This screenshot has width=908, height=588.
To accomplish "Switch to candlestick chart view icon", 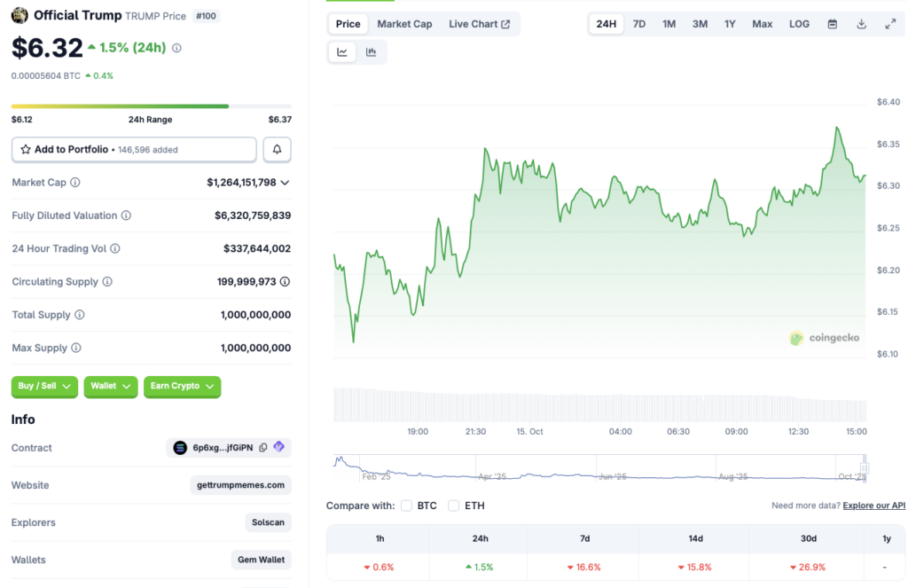I will click(371, 52).
